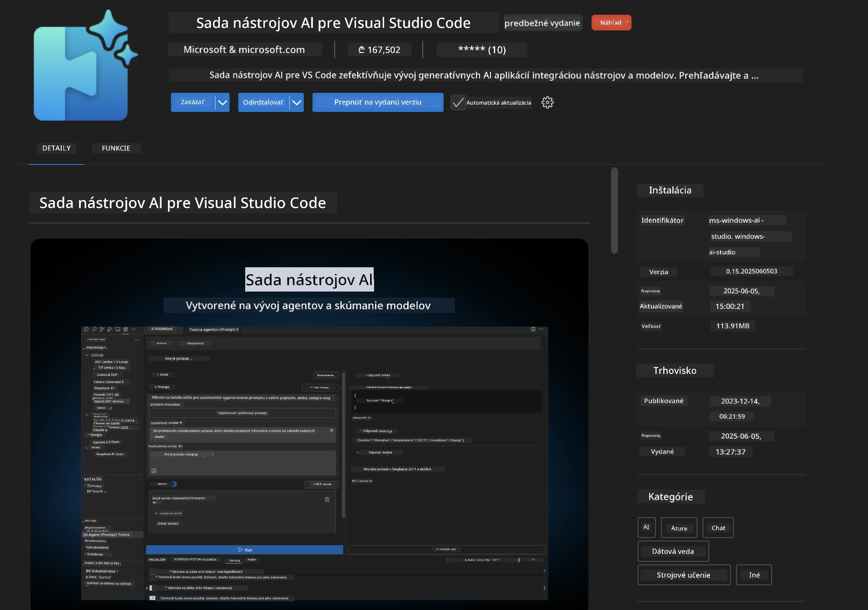Collapse the tool list chevron under local-server
Screen dimensions: 868x610
tap(156, 513)
